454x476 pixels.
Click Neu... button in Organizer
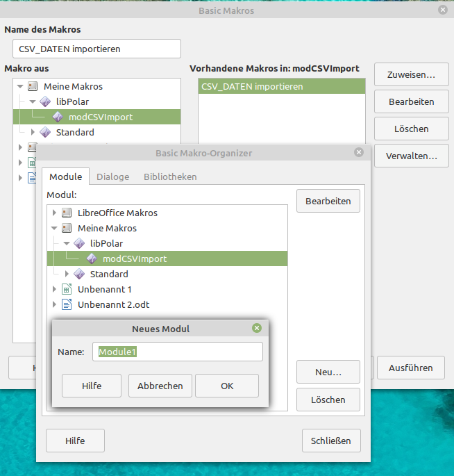(328, 372)
